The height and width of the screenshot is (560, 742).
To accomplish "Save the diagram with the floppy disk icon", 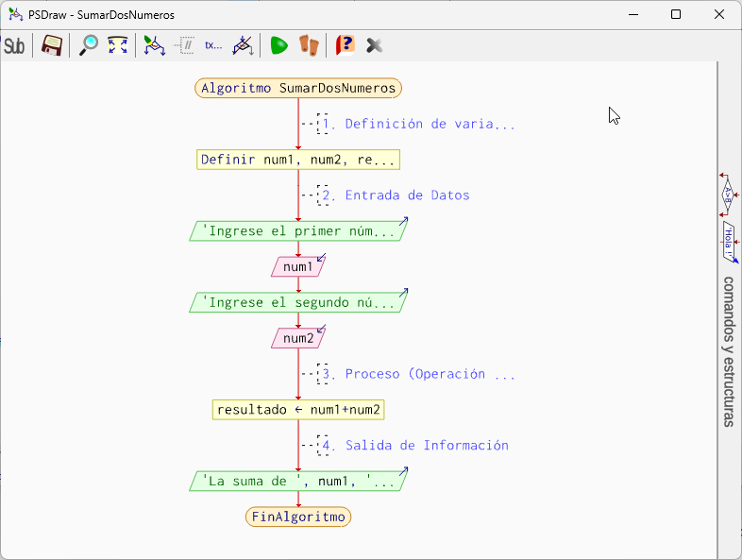I will point(52,45).
